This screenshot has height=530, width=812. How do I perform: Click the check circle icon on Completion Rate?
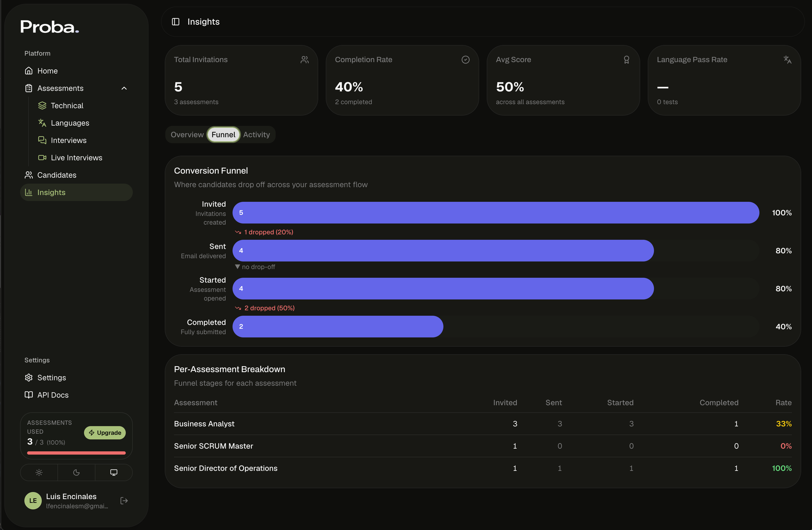coord(465,60)
